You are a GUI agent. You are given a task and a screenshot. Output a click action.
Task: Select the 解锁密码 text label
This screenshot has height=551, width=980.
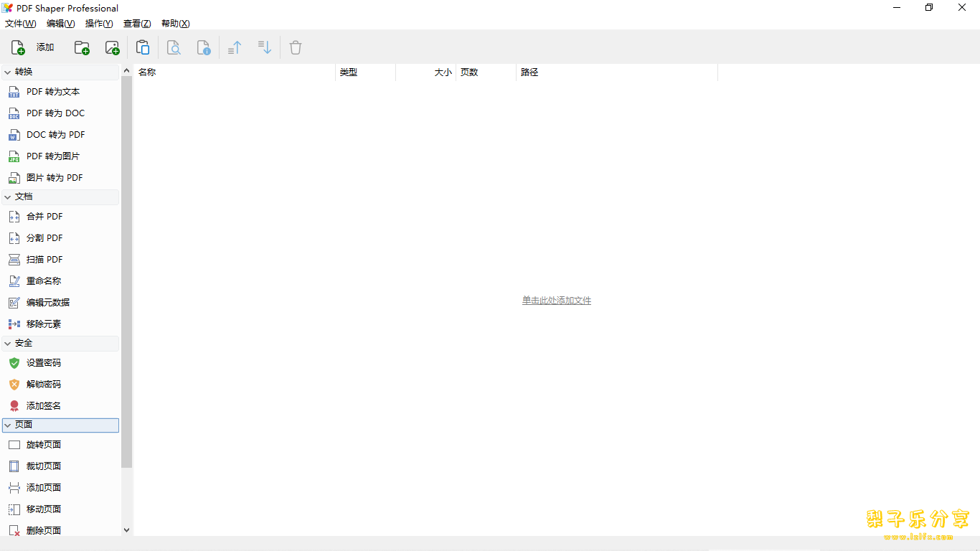click(44, 385)
